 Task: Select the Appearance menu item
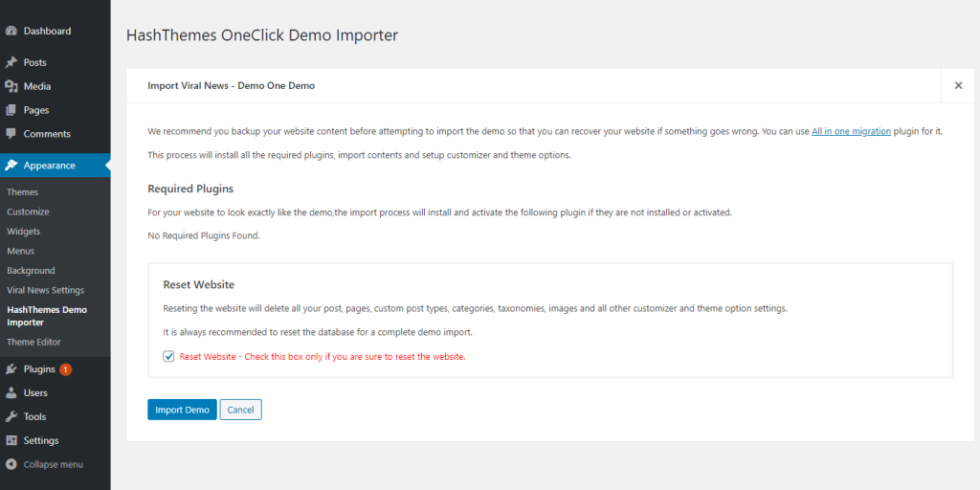(50, 166)
